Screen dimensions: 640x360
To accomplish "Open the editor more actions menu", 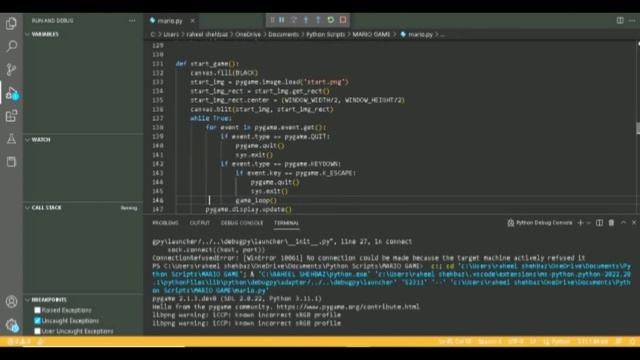I will (632, 20).
